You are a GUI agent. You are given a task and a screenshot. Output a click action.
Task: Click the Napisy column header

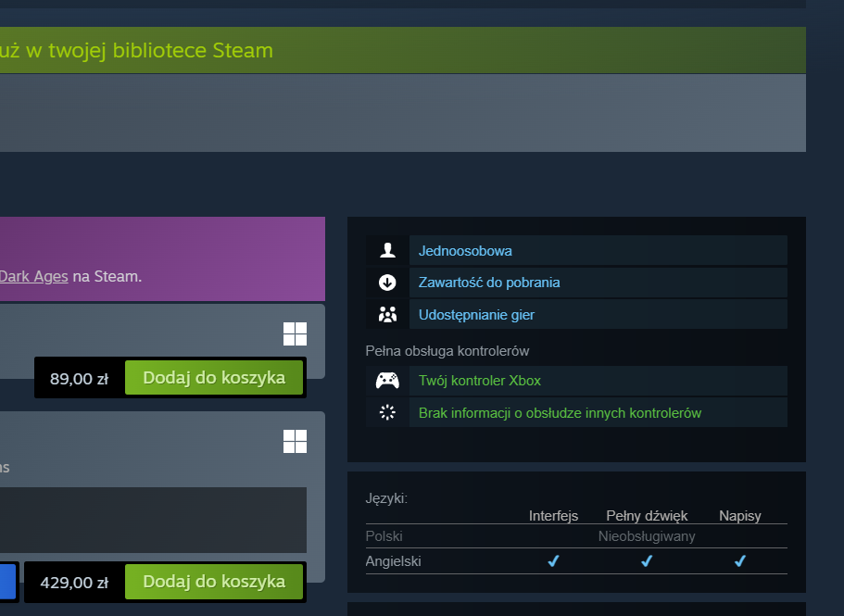(739, 515)
